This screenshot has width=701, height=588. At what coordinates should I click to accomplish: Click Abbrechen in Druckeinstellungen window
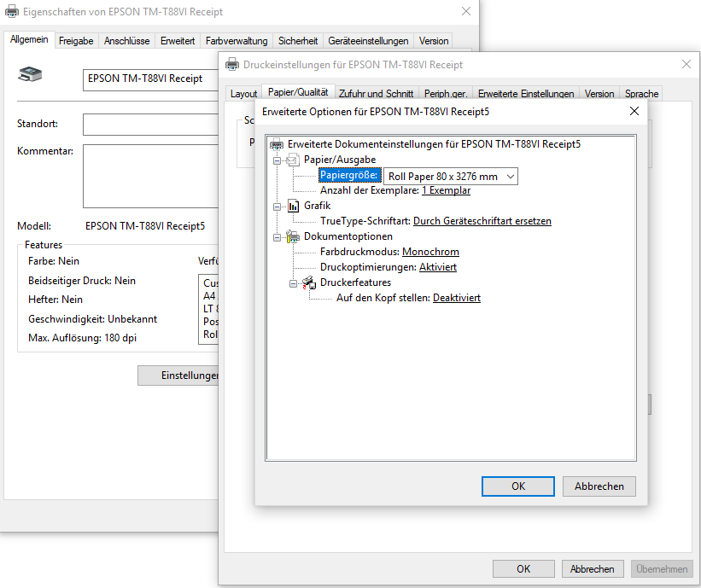click(593, 568)
